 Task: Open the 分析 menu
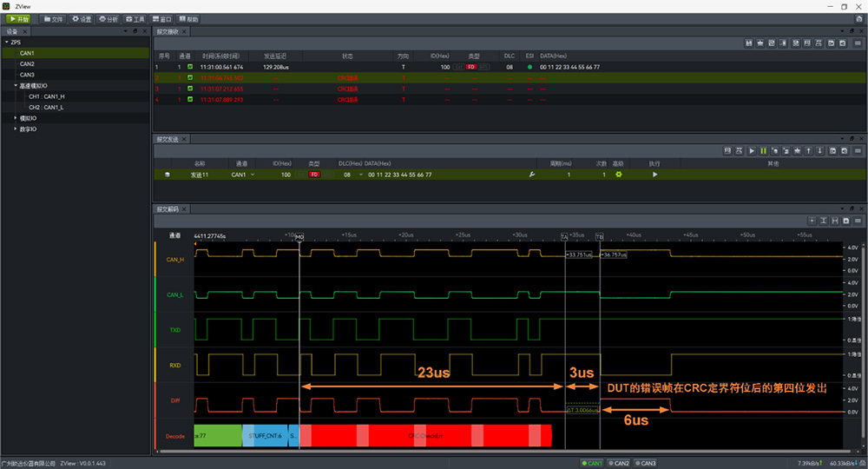coord(108,18)
